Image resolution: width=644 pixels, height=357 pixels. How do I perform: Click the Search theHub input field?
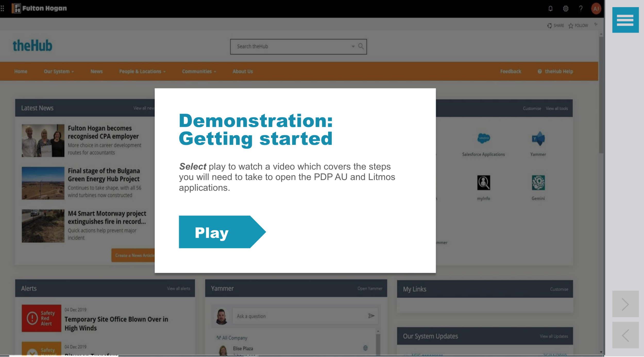pyautogui.click(x=291, y=47)
